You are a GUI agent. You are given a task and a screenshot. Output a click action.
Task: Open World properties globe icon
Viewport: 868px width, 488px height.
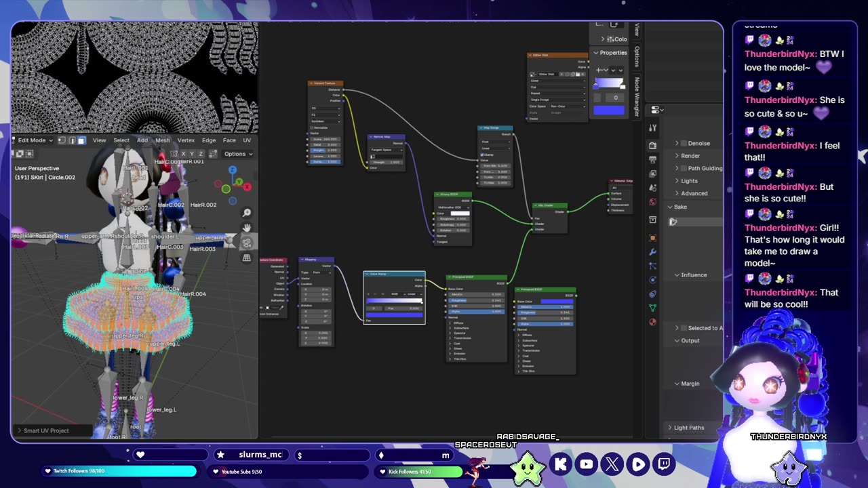coord(652,202)
